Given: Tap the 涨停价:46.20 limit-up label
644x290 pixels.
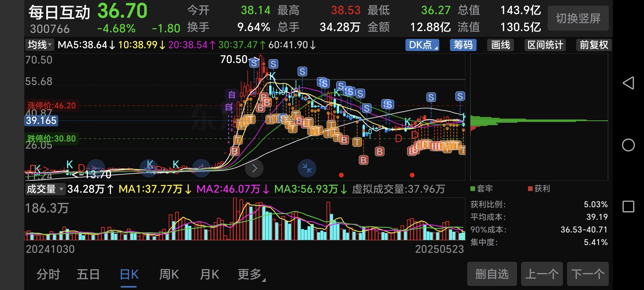Looking at the screenshot, I should coord(52,106).
